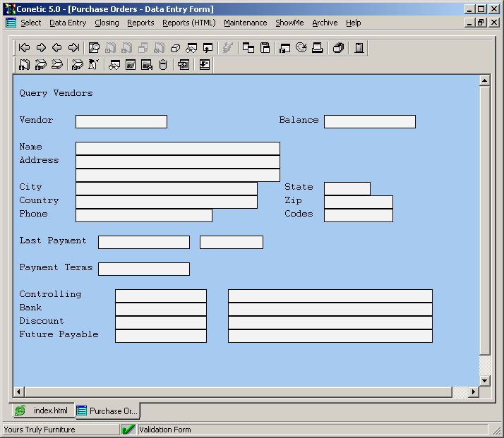Click the trash can delete icon
This screenshot has width=504, height=438.
163,65
